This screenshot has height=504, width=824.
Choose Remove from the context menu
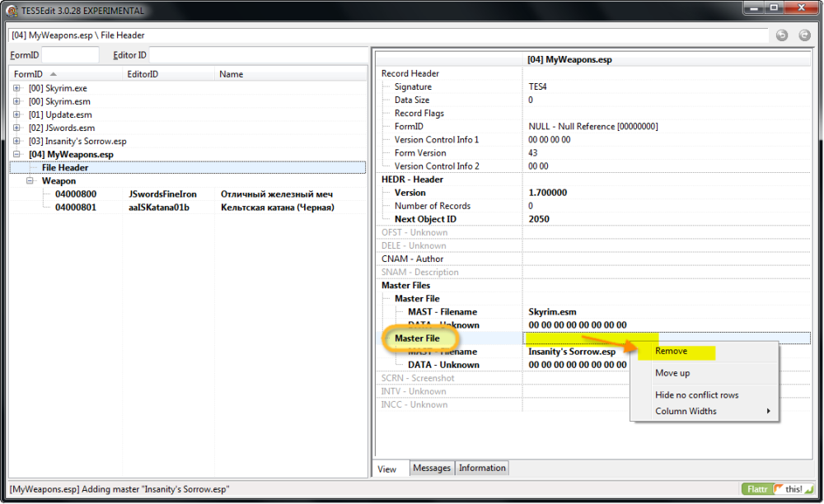pyautogui.click(x=671, y=351)
